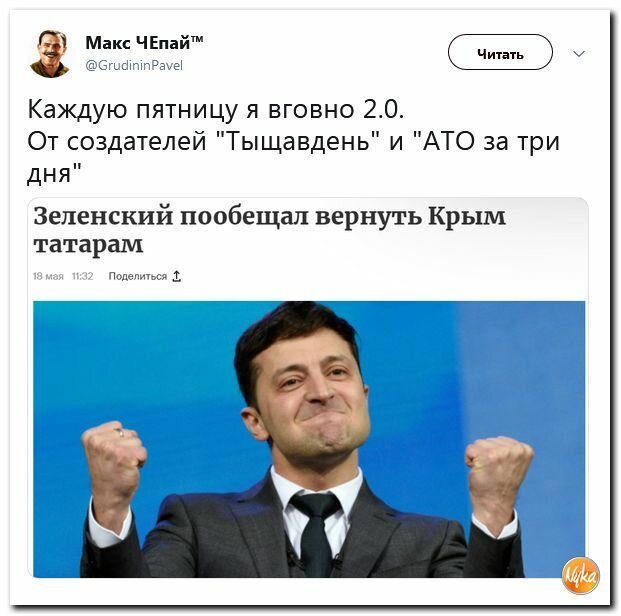The image size is (621, 616).
Task: Open the @GrudininPavel handle link
Action: pos(134,65)
